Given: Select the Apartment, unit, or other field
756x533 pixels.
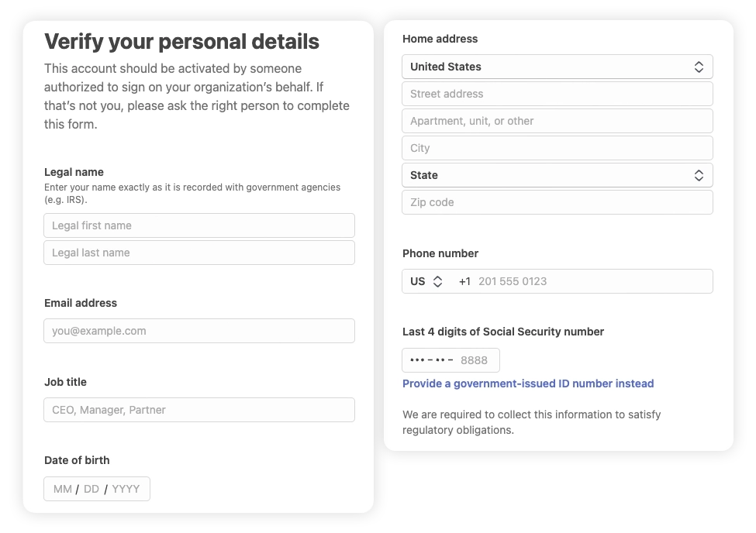Looking at the screenshot, I should (557, 121).
